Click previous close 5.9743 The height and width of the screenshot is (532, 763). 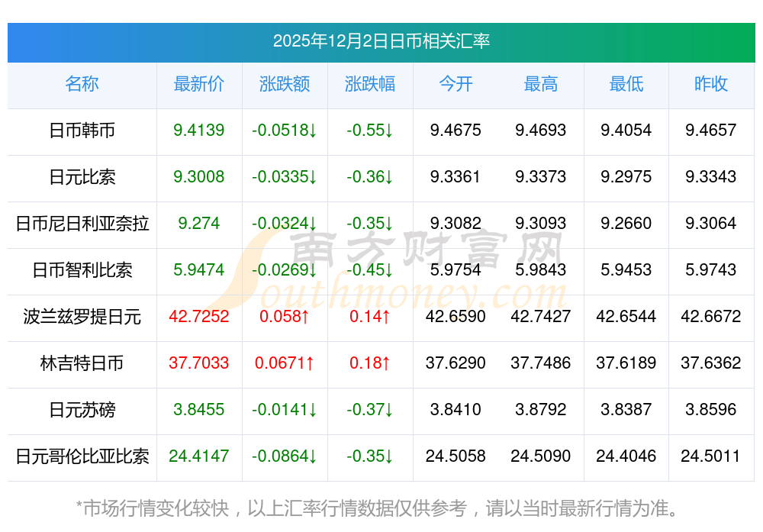(711, 269)
